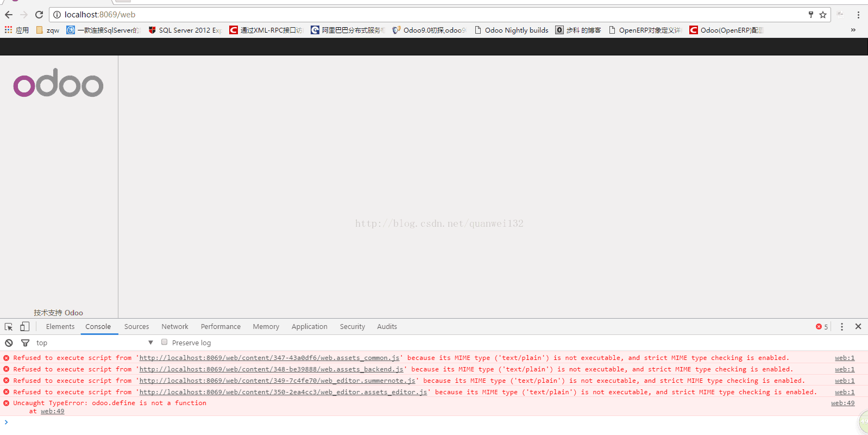
Task: Click web:1 source link for assets_backend error
Action: click(845, 369)
